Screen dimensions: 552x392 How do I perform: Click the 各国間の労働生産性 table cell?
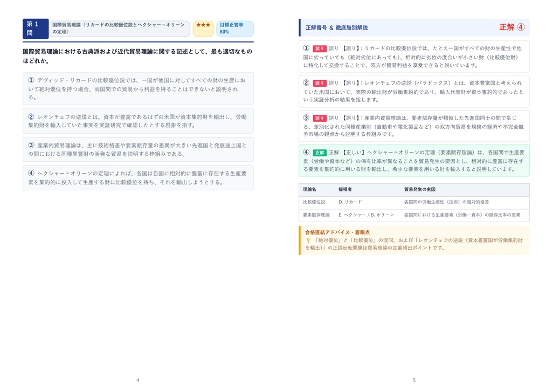[x=446, y=202]
